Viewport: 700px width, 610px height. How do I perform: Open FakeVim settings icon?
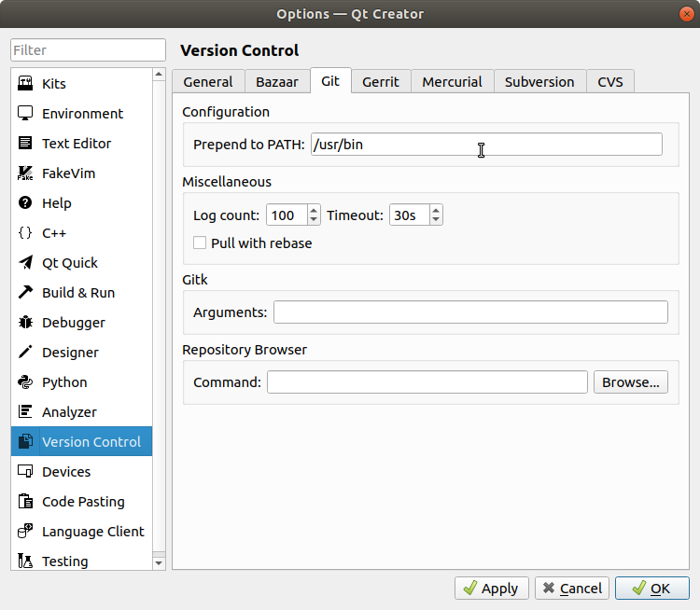coord(26,173)
